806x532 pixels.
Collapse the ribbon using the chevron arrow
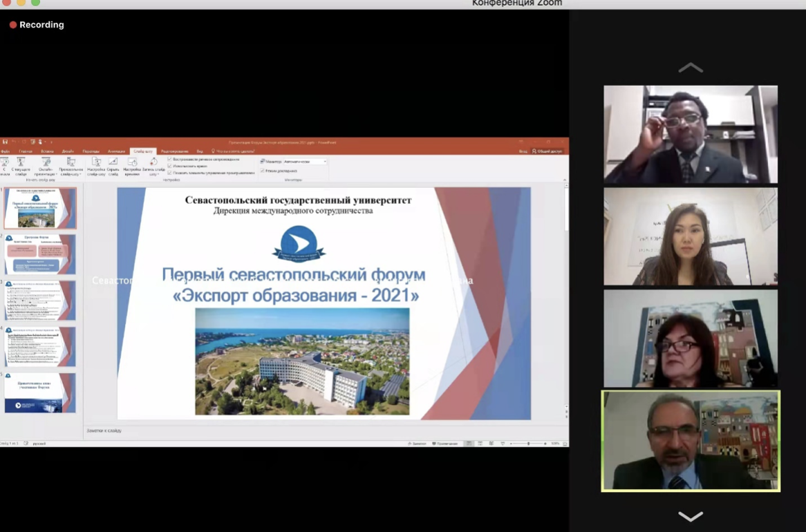coord(564,180)
